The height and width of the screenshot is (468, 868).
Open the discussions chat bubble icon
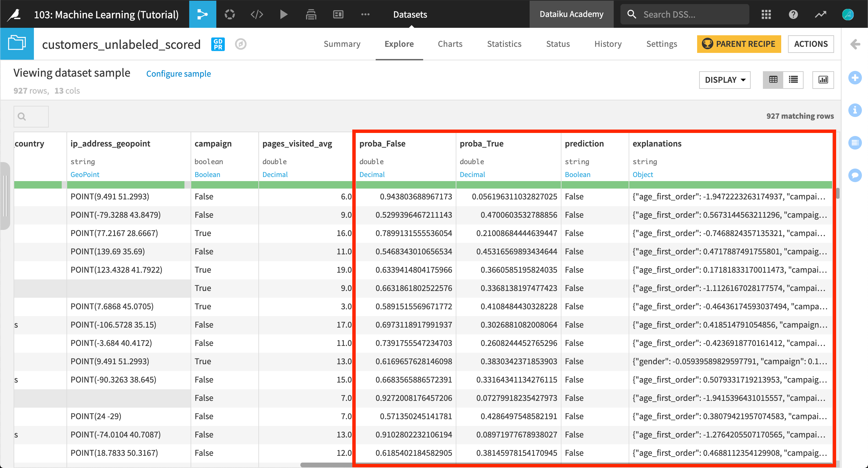point(855,175)
